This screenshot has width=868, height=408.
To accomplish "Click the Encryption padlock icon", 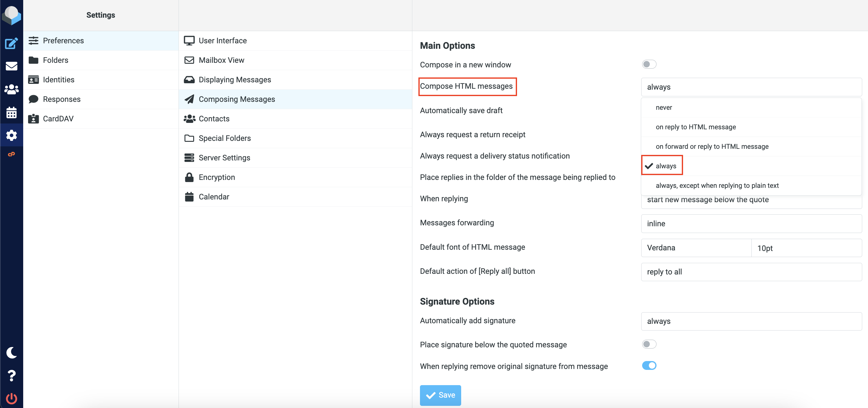I will pos(189,177).
